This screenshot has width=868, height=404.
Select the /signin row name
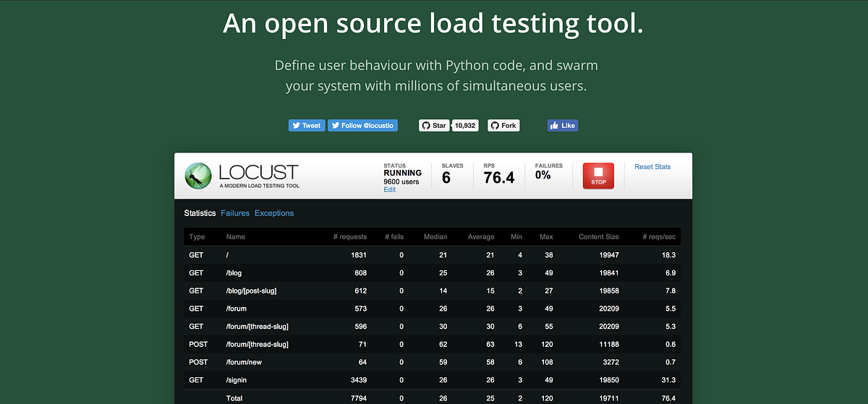click(237, 380)
